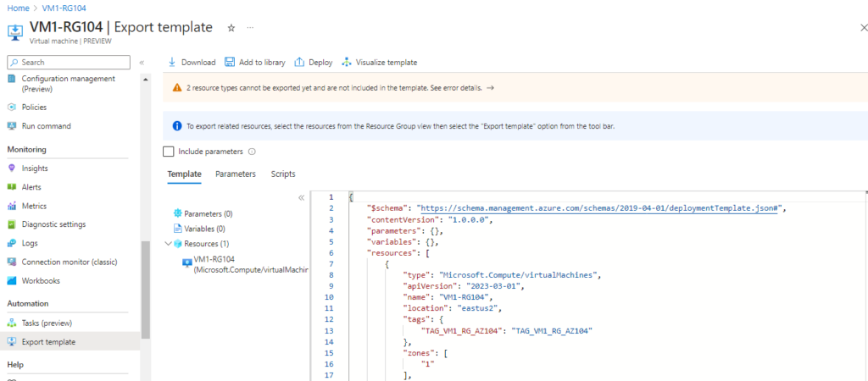Viewport: 868px width, 381px height.
Task: Click the Alerts sidebar icon
Action: tap(12, 187)
